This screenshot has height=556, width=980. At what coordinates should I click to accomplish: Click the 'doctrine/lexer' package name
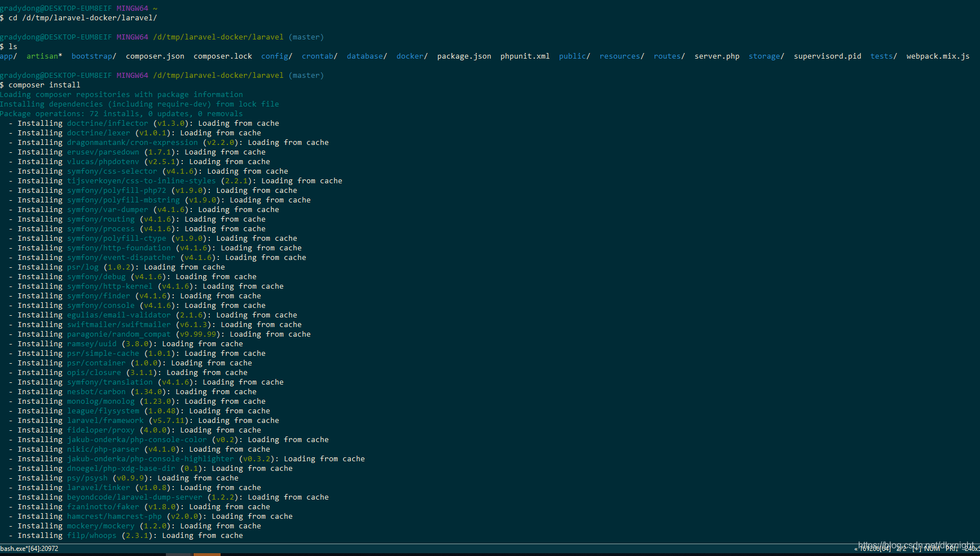(99, 133)
